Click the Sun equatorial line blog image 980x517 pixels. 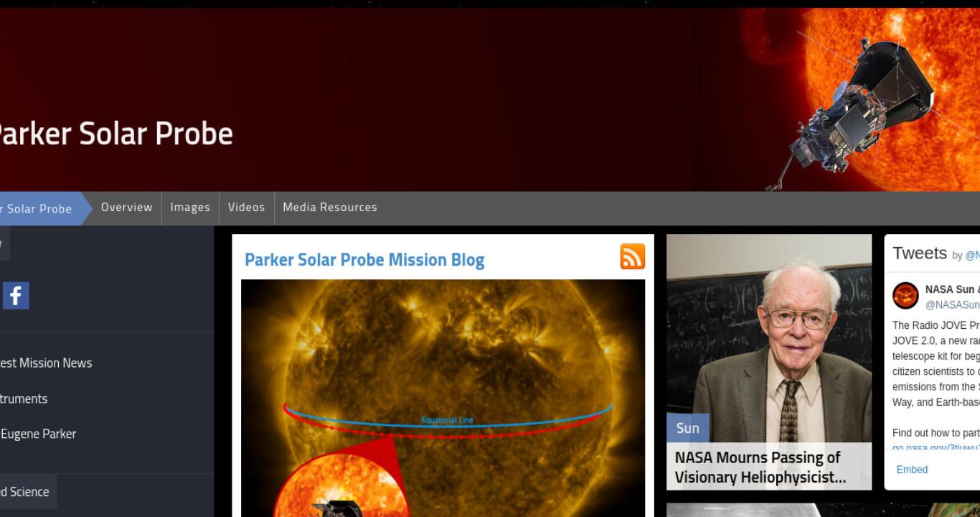[x=443, y=398]
